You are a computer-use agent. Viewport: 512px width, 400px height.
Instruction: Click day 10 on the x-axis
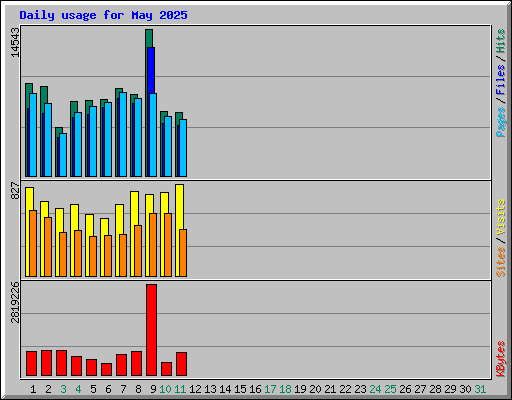pyautogui.click(x=165, y=389)
